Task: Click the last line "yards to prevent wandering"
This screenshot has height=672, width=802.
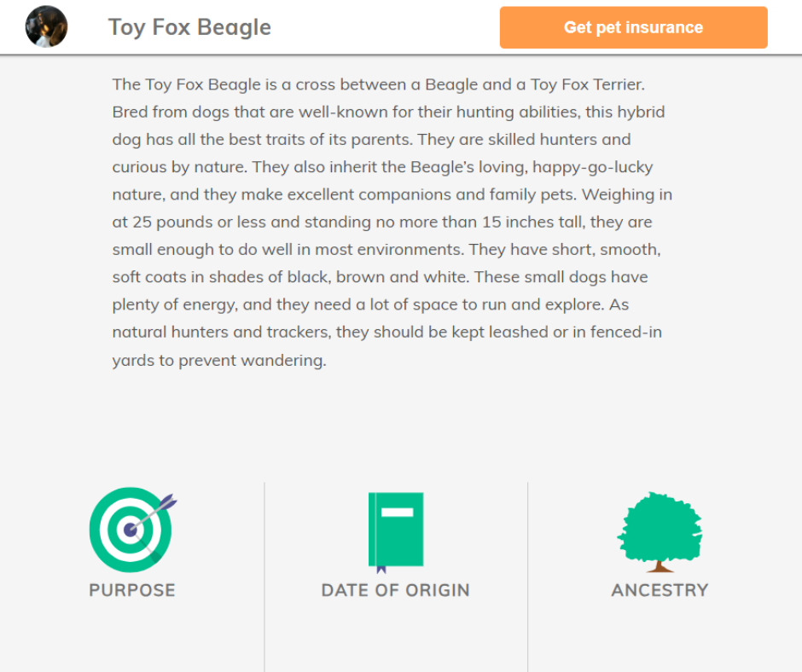Action: [219, 360]
